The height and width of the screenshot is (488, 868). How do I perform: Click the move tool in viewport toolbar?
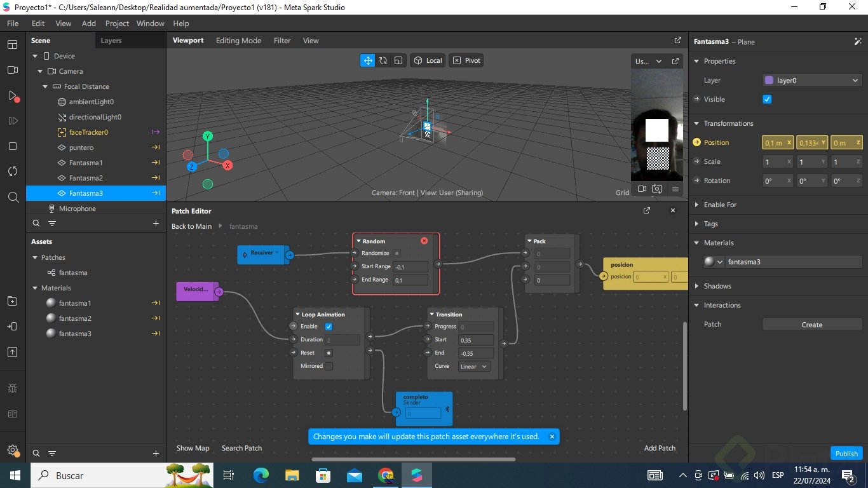point(367,60)
